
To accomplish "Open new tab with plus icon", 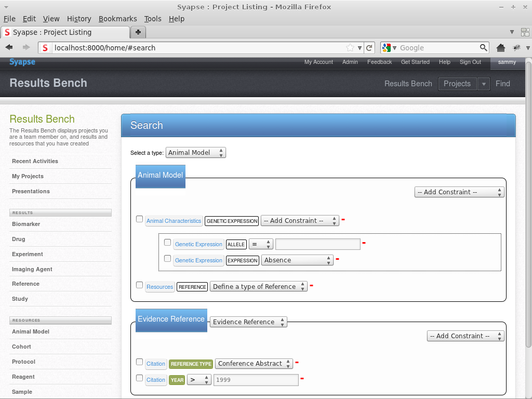I will coord(138,32).
